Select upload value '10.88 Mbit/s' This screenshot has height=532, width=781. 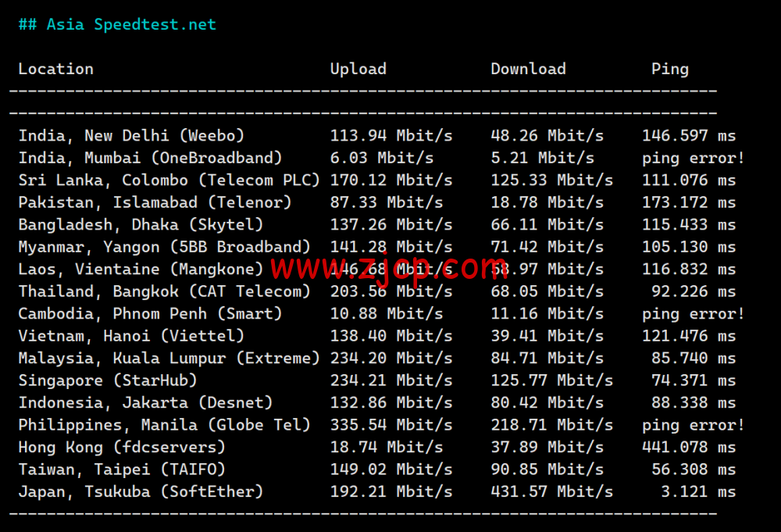[x=387, y=314]
